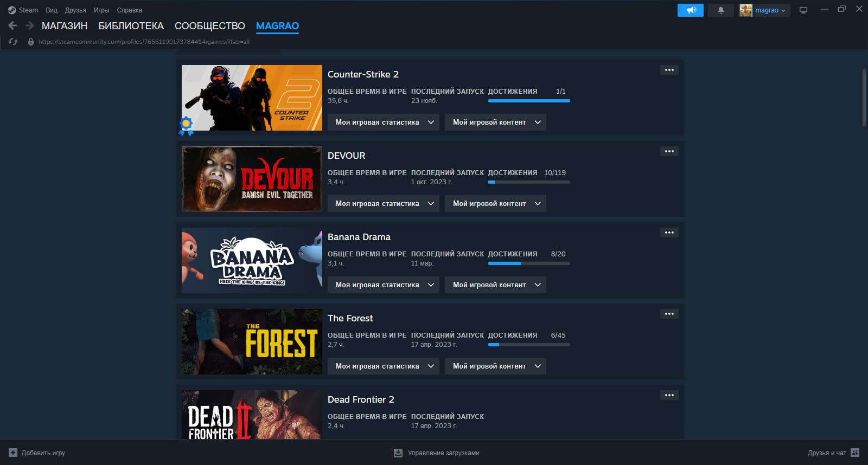Click the downloads arrow icon
Image resolution: width=868 pixels, height=465 pixels.
(x=398, y=453)
